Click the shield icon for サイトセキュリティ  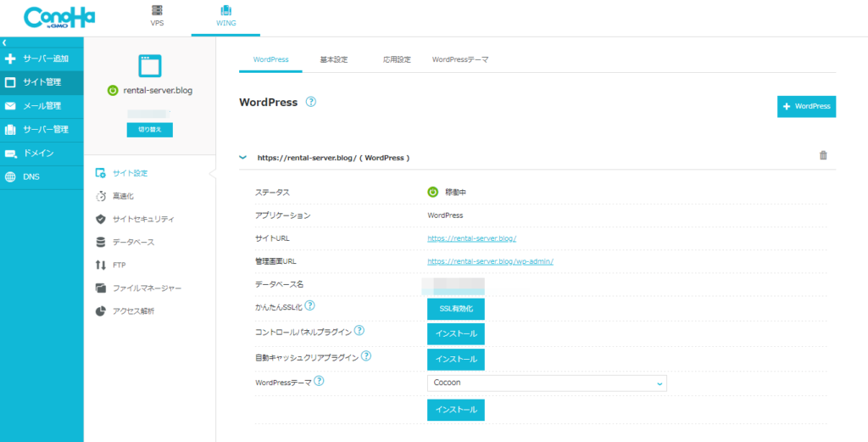101,220
